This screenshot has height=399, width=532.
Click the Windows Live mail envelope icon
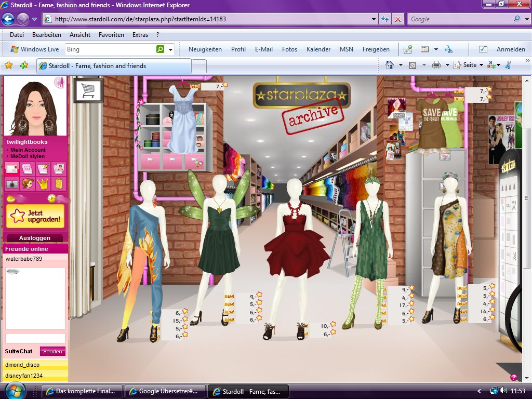click(x=407, y=49)
